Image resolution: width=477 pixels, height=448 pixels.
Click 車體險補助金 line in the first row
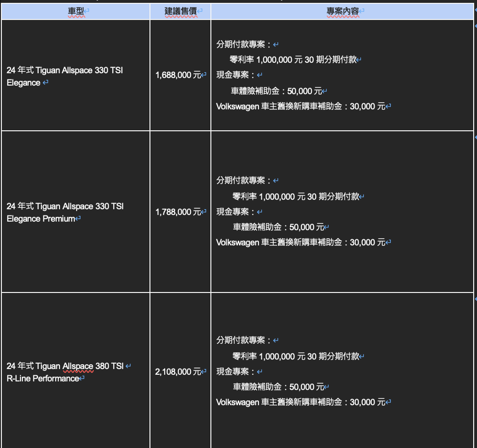(x=276, y=91)
